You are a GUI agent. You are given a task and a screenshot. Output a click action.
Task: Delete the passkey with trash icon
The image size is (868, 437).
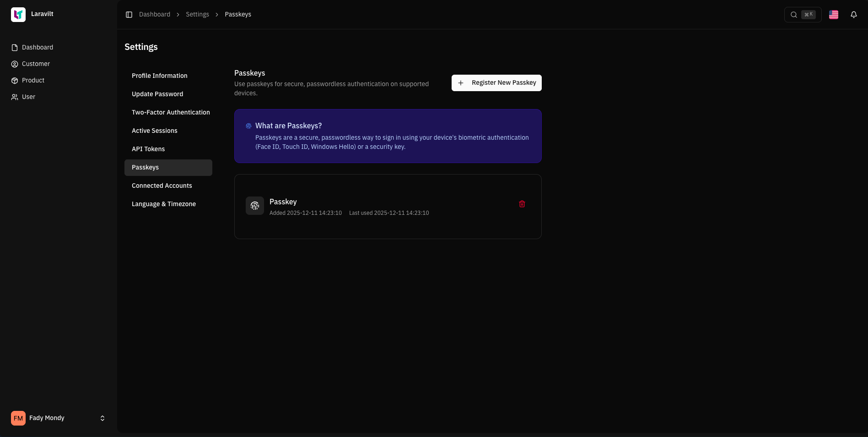(522, 204)
